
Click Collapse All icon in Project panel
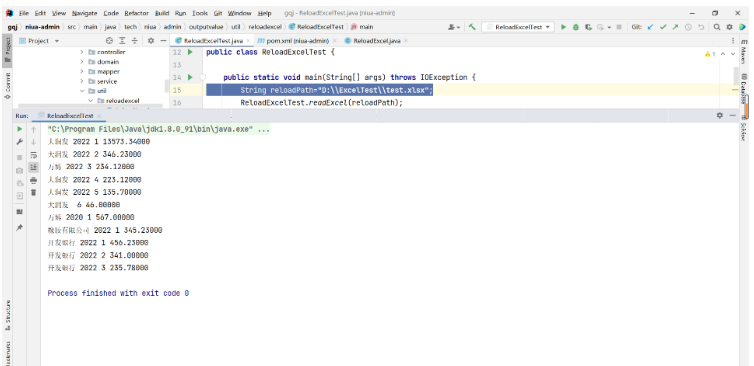coord(135,41)
